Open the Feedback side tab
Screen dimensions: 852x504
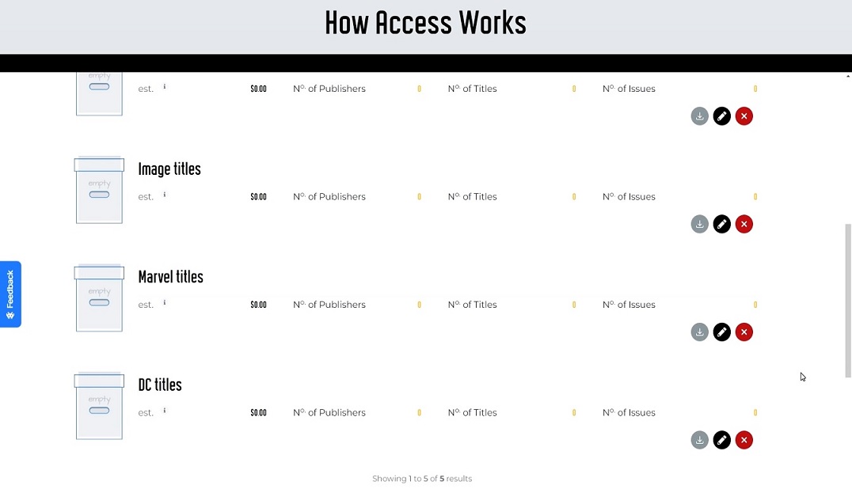point(10,294)
